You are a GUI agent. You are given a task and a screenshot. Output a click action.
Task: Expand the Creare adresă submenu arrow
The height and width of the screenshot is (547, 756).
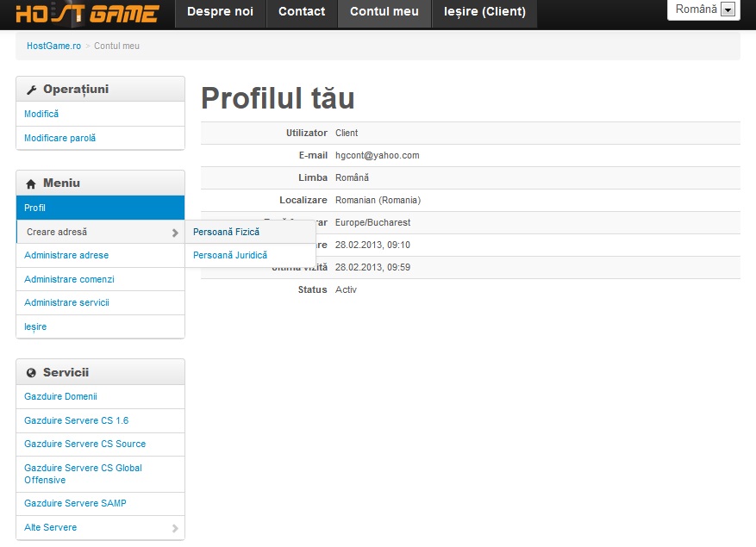[175, 233]
